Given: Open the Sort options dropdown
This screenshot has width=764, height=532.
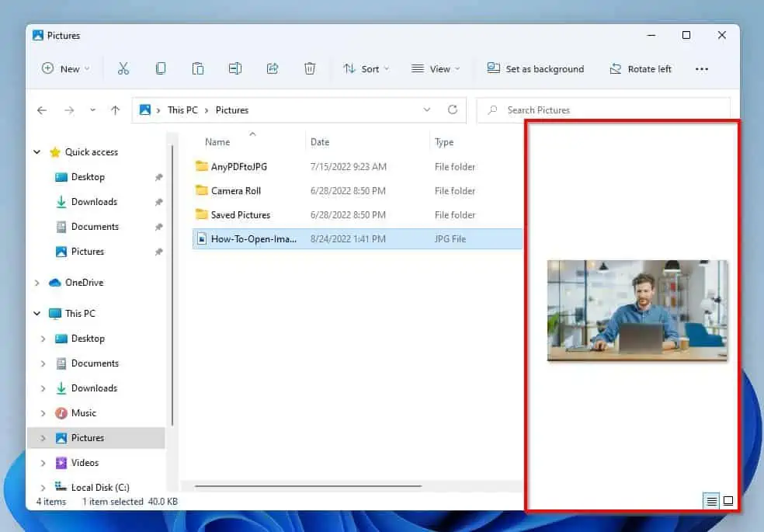Looking at the screenshot, I should pos(366,68).
